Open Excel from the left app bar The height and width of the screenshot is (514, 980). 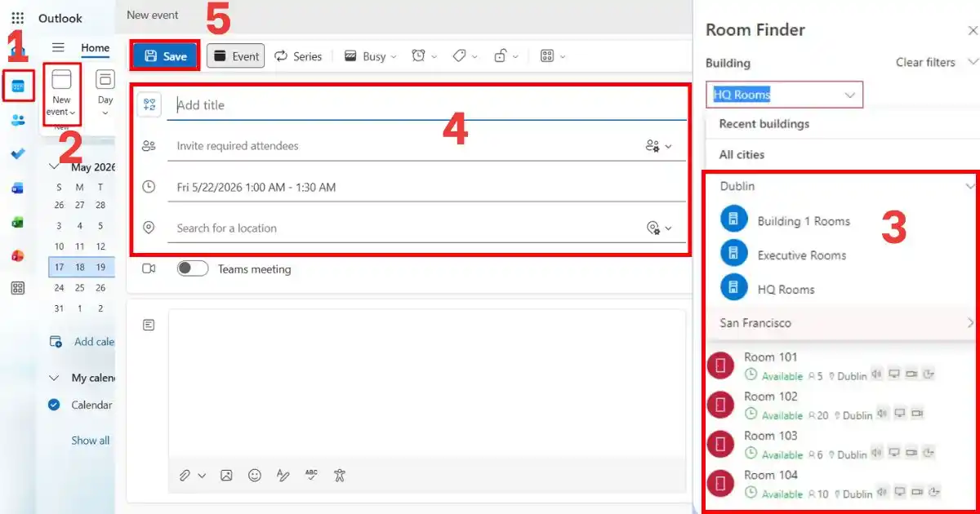click(18, 222)
